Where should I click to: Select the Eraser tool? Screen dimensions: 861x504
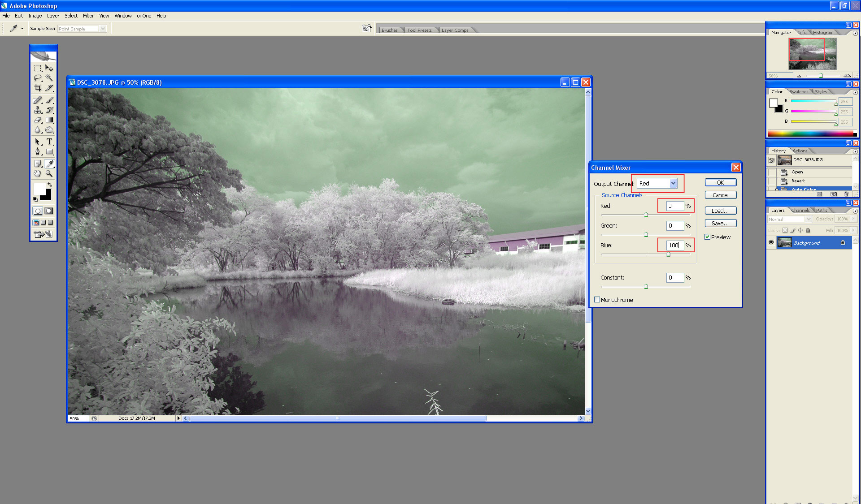[x=38, y=120]
